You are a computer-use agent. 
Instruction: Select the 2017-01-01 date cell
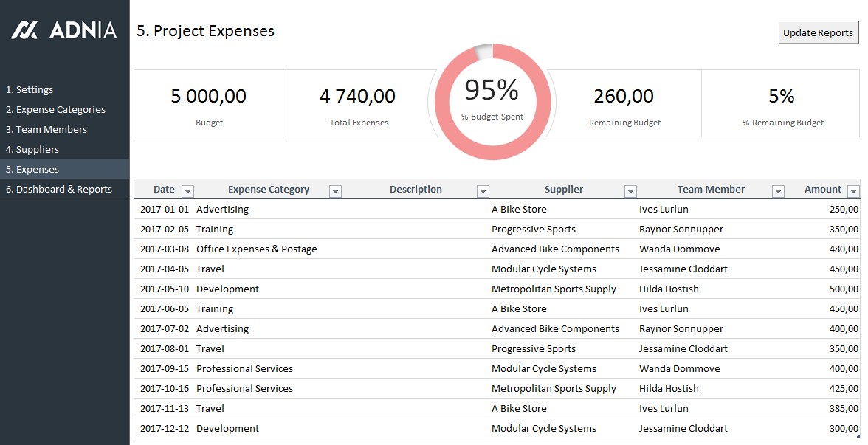164,209
